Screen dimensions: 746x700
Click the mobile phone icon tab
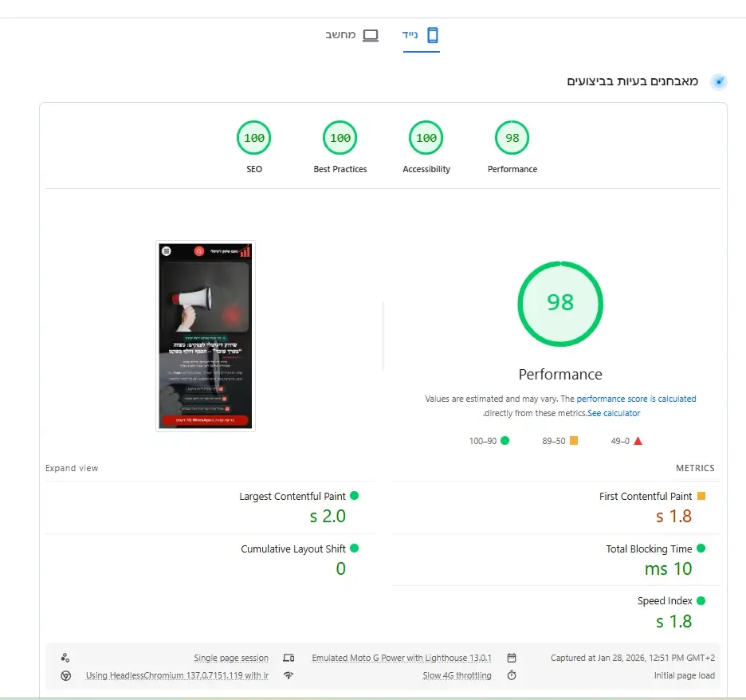(433, 35)
